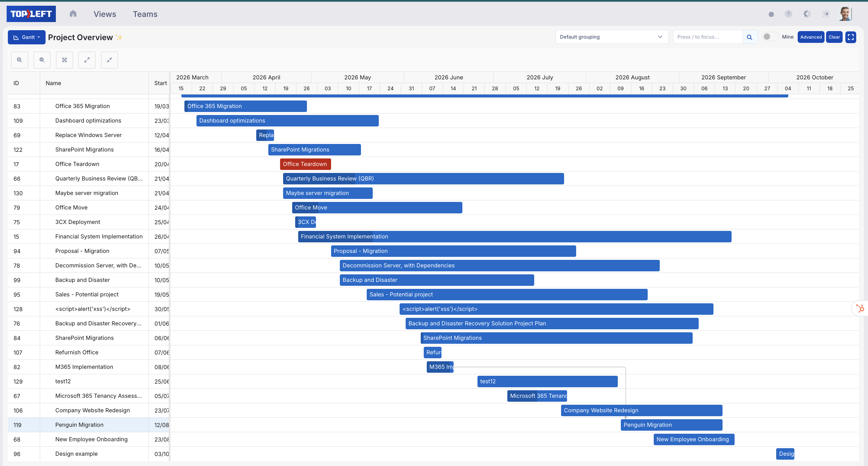Image resolution: width=868 pixels, height=466 pixels.
Task: Click the test12 Gantt bar
Action: [x=547, y=381]
